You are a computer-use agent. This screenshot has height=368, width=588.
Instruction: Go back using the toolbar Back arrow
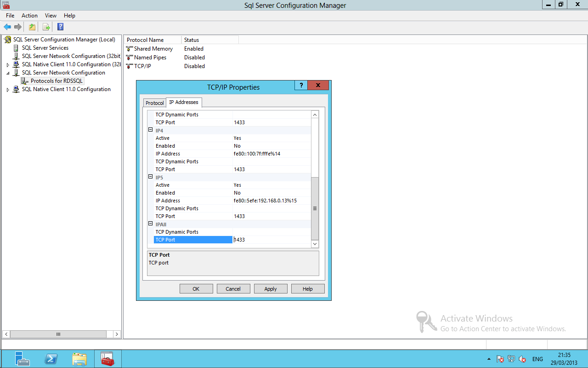(x=7, y=27)
